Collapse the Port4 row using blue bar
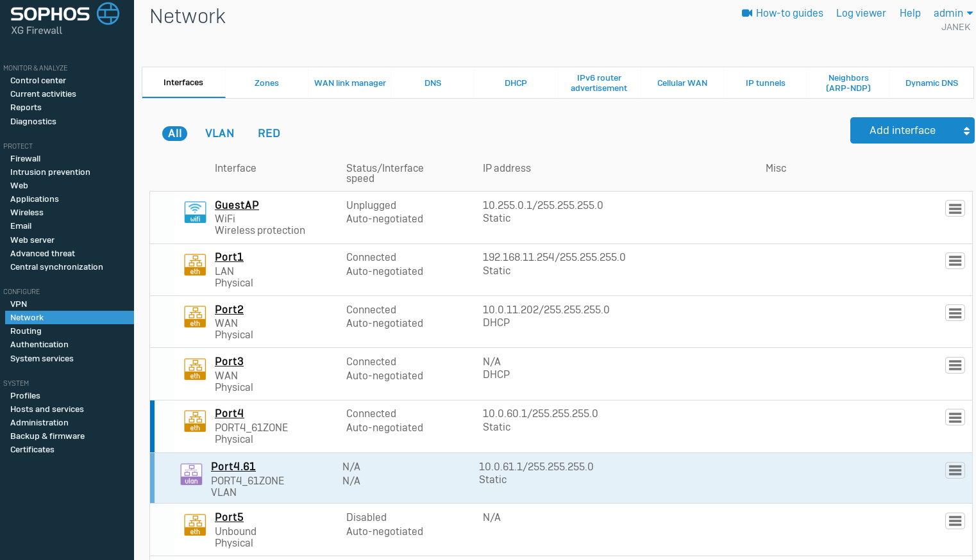976x560 pixels. [x=153, y=427]
